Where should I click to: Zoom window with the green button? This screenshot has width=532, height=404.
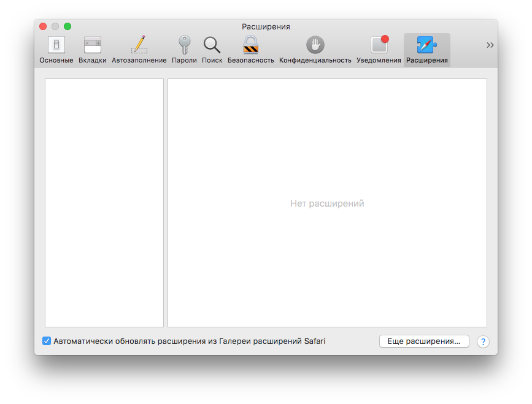(67, 26)
